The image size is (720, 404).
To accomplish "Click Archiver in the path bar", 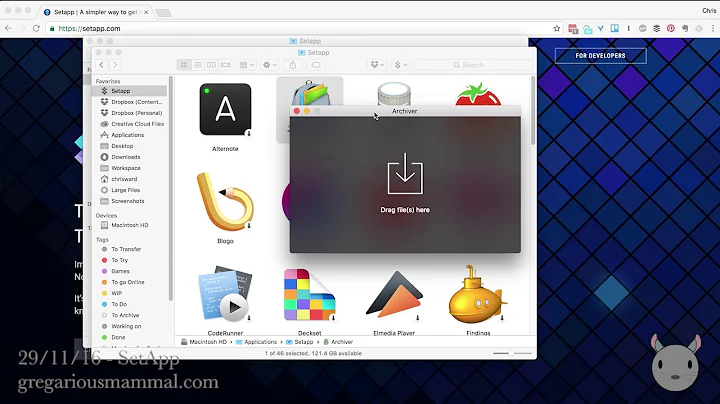I will pyautogui.click(x=338, y=342).
